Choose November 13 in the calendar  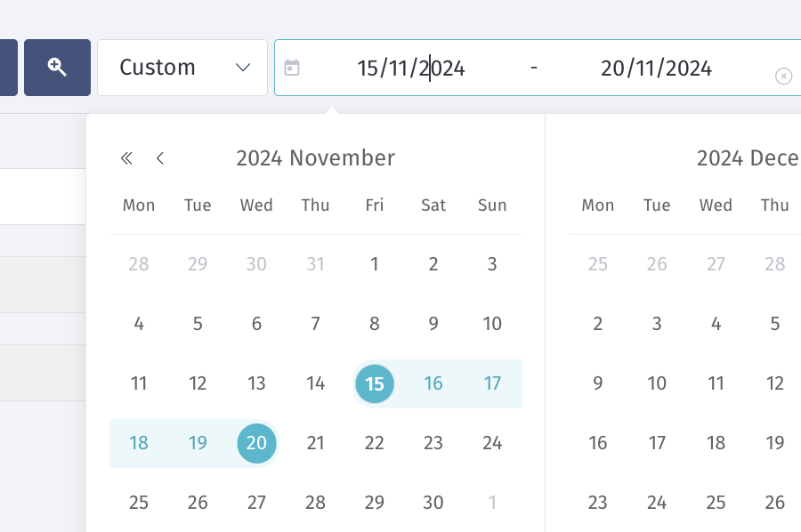point(256,383)
